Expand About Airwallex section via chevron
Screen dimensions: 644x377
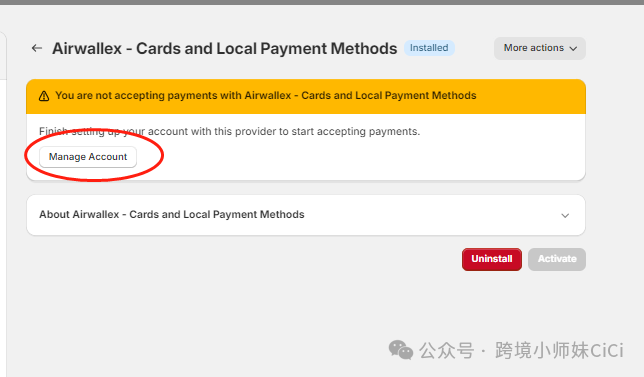pos(565,215)
